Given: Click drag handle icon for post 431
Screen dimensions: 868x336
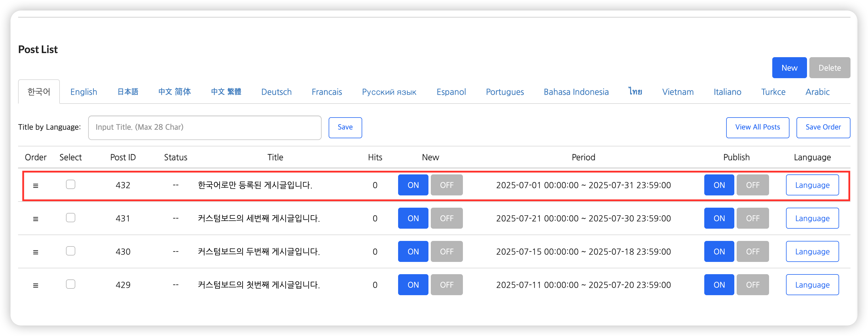Looking at the screenshot, I should click(35, 219).
